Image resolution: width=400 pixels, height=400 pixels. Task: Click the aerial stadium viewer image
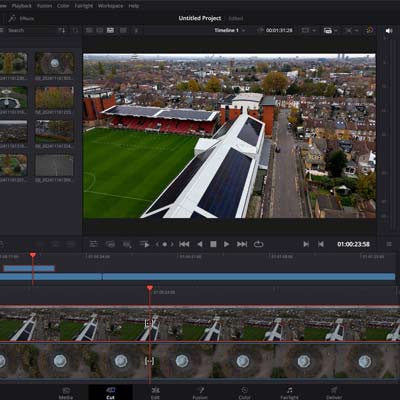(x=229, y=136)
